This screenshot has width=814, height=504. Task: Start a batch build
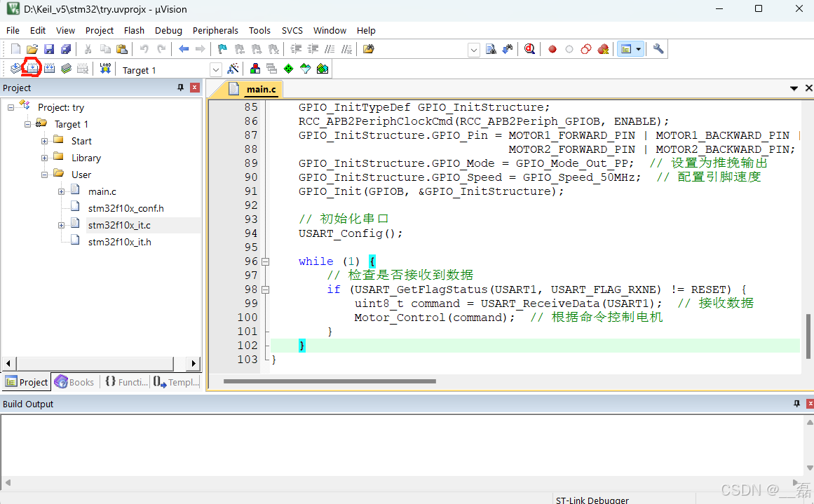click(x=66, y=69)
